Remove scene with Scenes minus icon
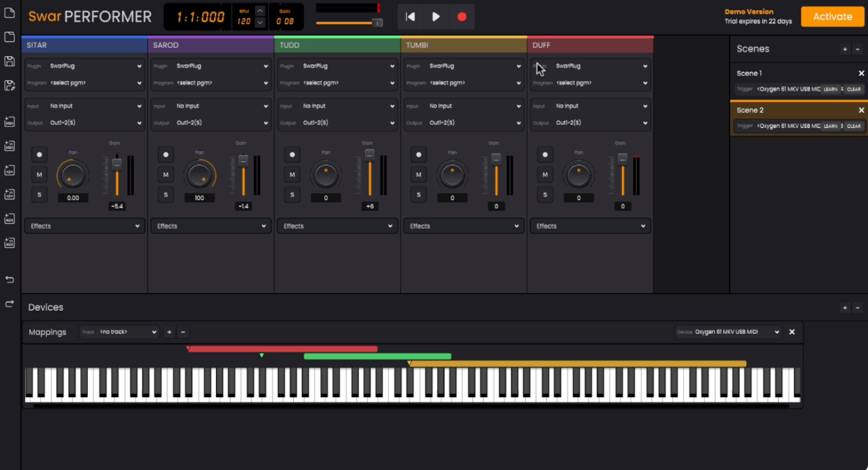The width and height of the screenshot is (868, 470). click(857, 50)
